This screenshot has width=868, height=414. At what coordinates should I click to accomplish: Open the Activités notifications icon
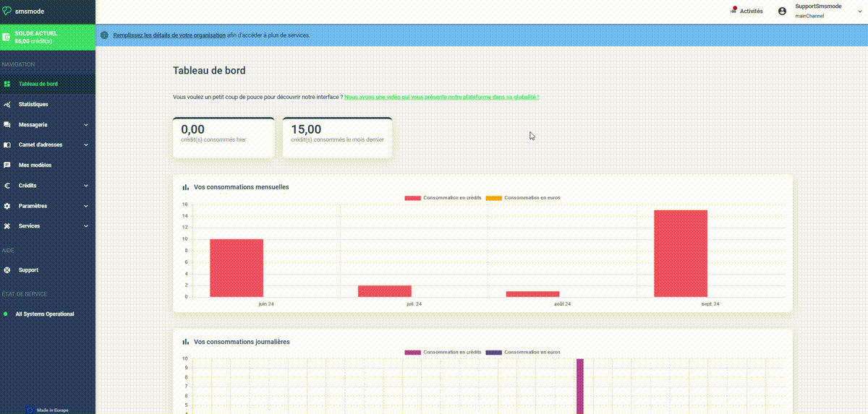coord(733,11)
